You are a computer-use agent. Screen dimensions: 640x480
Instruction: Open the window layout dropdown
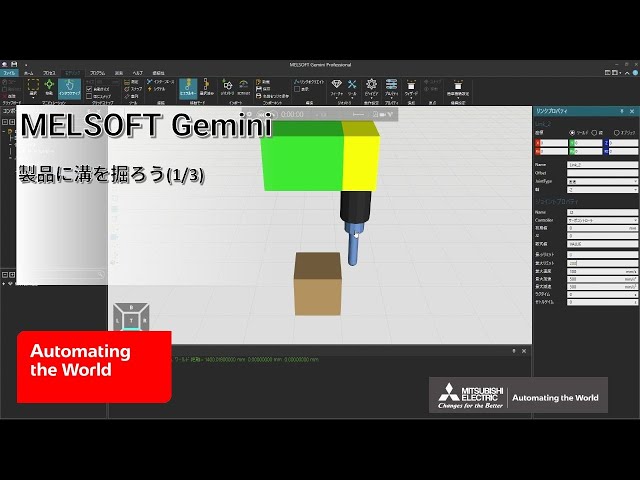tap(616, 73)
